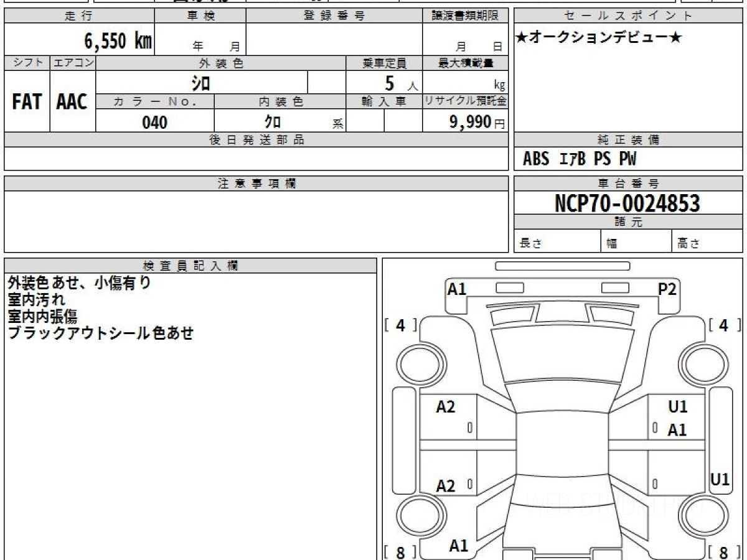Select the A1 mark on the bumper beside P2

pyautogui.click(x=457, y=289)
